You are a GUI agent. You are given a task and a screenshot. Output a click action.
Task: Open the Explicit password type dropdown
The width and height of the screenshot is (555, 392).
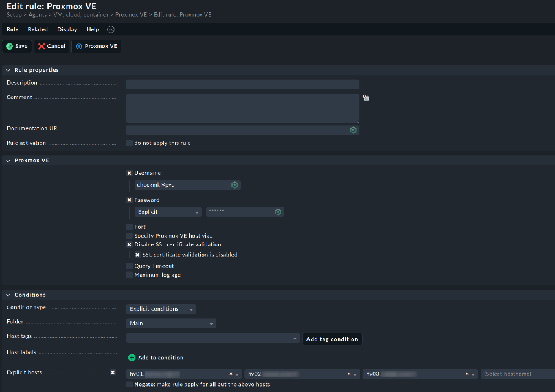pos(168,212)
